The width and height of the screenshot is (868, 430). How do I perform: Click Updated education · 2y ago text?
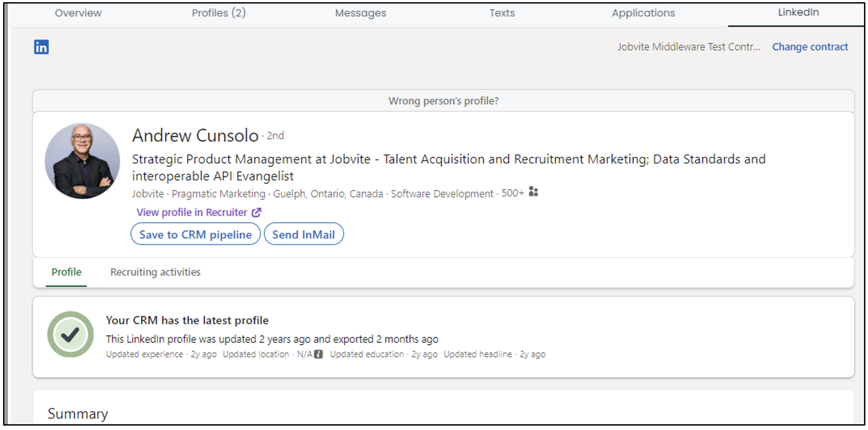click(384, 354)
